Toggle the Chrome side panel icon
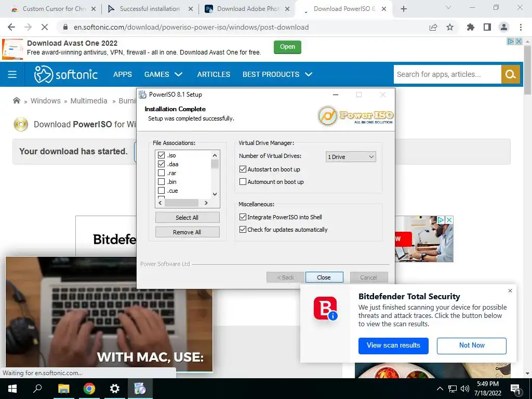This screenshot has width=532, height=399. [487, 27]
